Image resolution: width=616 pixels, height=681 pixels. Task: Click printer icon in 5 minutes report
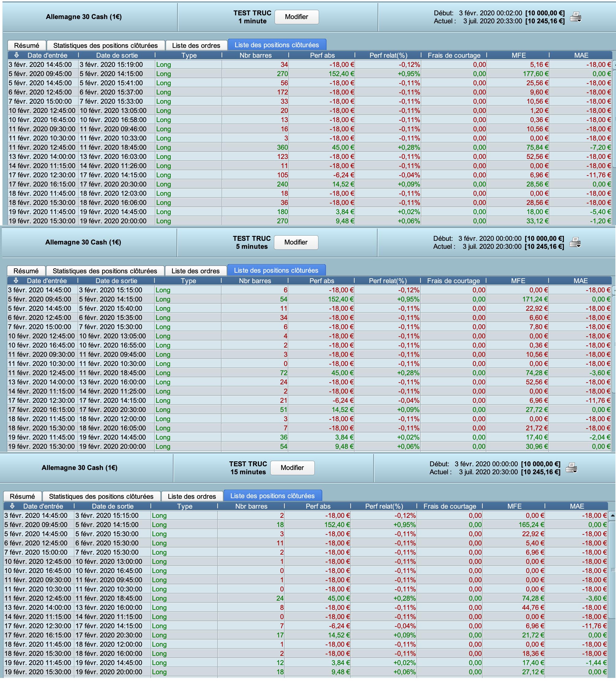575,242
